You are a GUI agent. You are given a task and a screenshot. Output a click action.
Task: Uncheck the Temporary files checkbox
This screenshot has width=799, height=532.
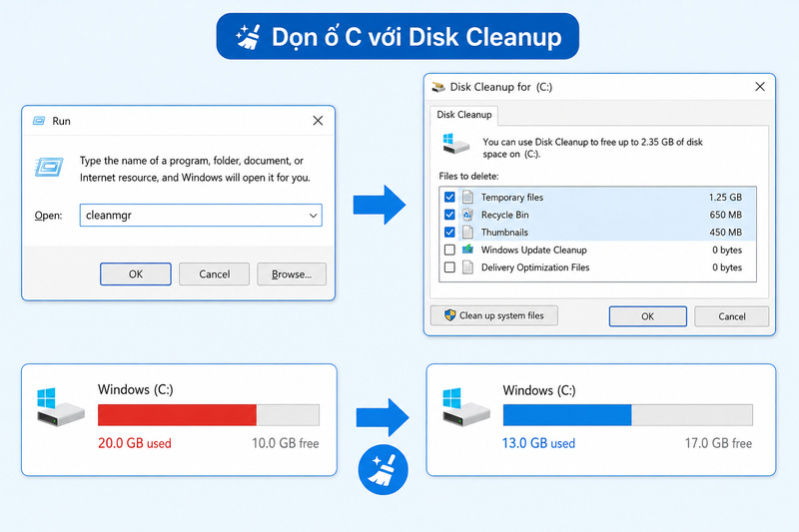[449, 197]
